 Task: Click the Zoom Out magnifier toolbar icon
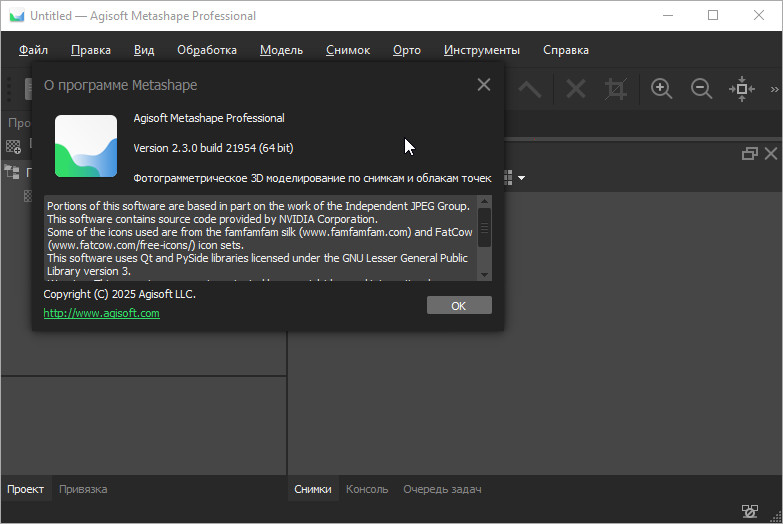(x=701, y=89)
